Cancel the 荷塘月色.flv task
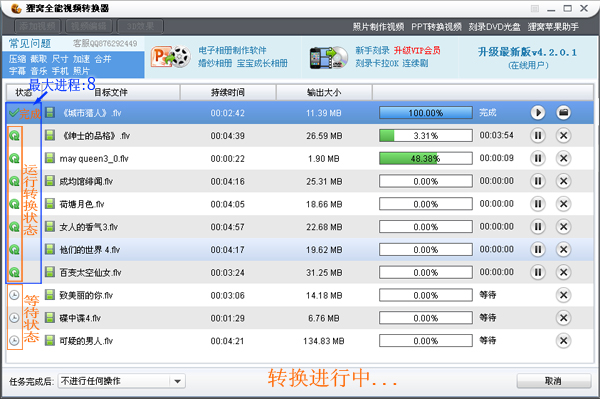The image size is (600, 399). pyautogui.click(x=563, y=204)
